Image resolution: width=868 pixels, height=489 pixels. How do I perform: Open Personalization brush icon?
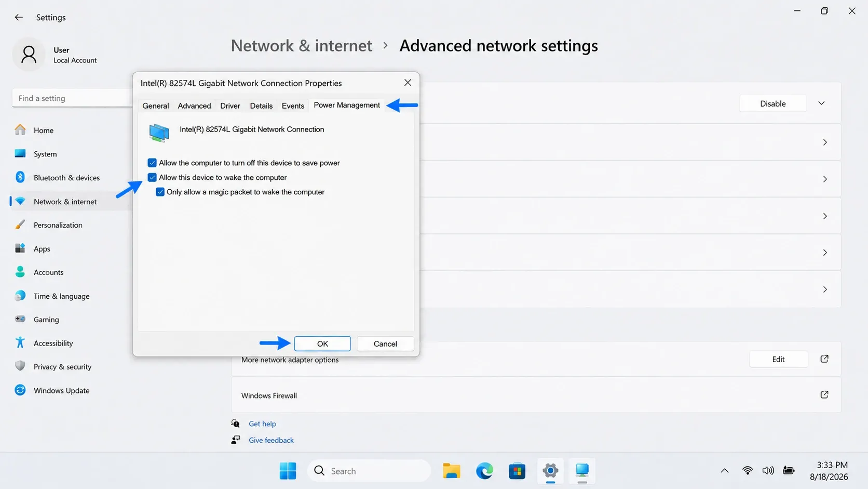20,224
